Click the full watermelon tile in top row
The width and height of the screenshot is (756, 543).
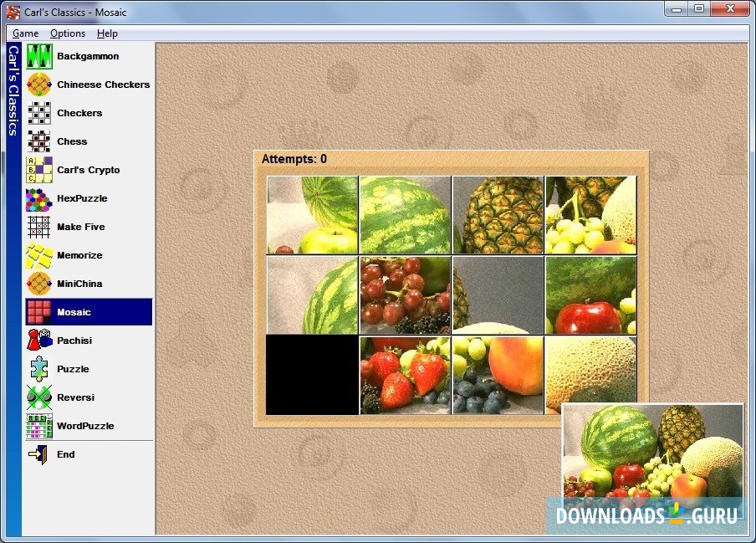(x=405, y=214)
